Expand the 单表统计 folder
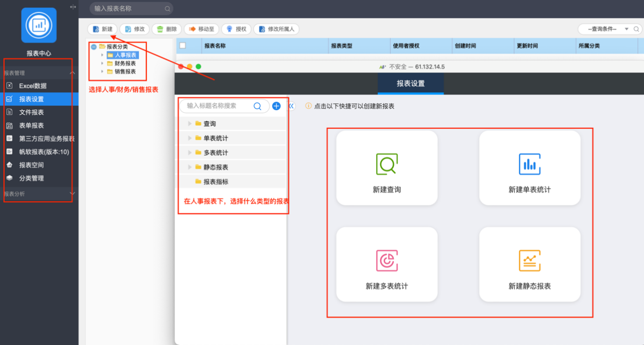The width and height of the screenshot is (644, 345). pyautogui.click(x=189, y=138)
